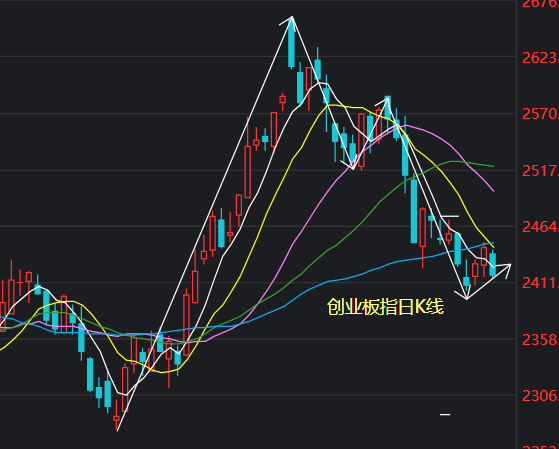Select the 2517 price axis label
Screen dimensions: 559x449
tap(540, 171)
